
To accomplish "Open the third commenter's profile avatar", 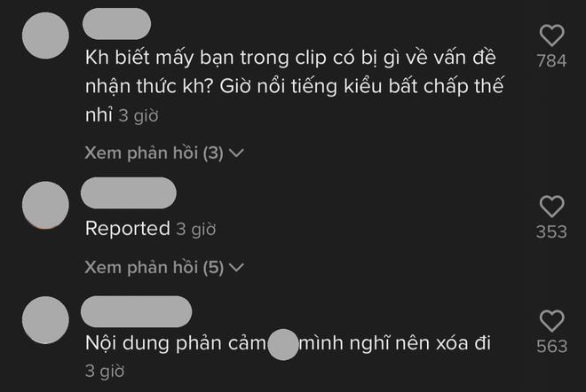I will pyautogui.click(x=45, y=320).
